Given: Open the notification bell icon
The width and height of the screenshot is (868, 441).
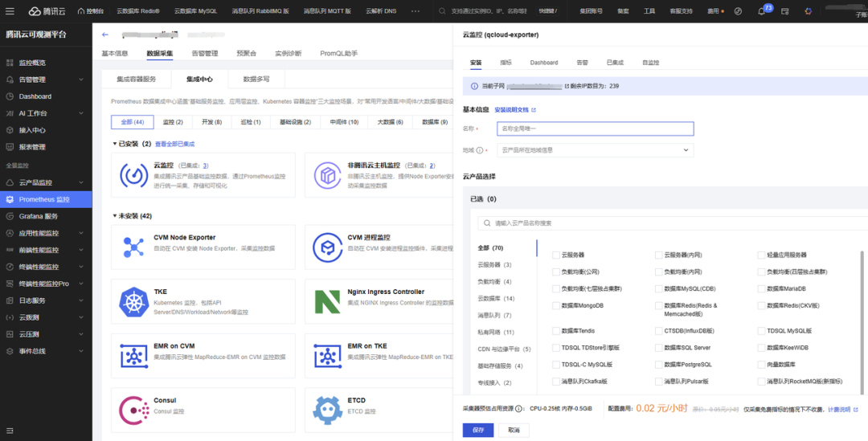Looking at the screenshot, I should coord(761,11).
